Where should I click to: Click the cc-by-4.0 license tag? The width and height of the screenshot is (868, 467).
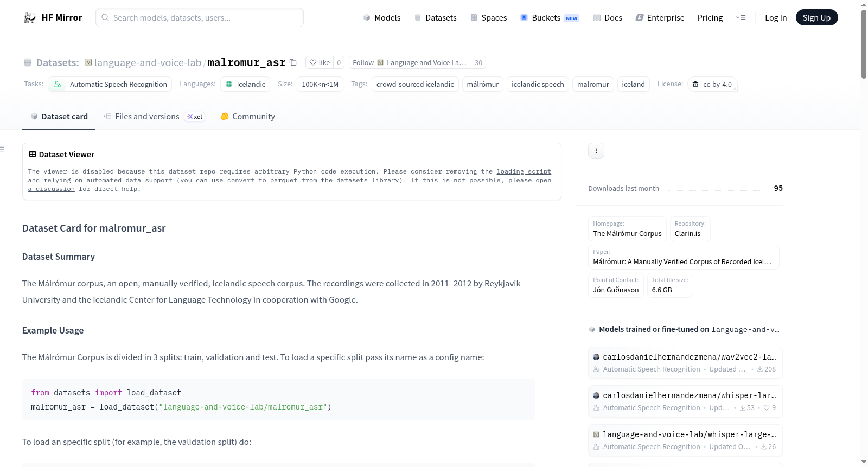[712, 84]
